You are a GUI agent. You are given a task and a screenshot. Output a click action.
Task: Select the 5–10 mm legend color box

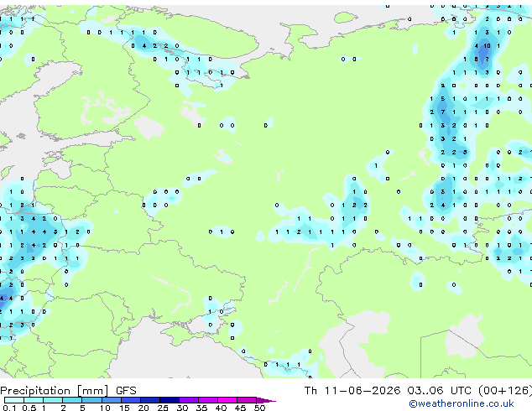click(x=91, y=400)
